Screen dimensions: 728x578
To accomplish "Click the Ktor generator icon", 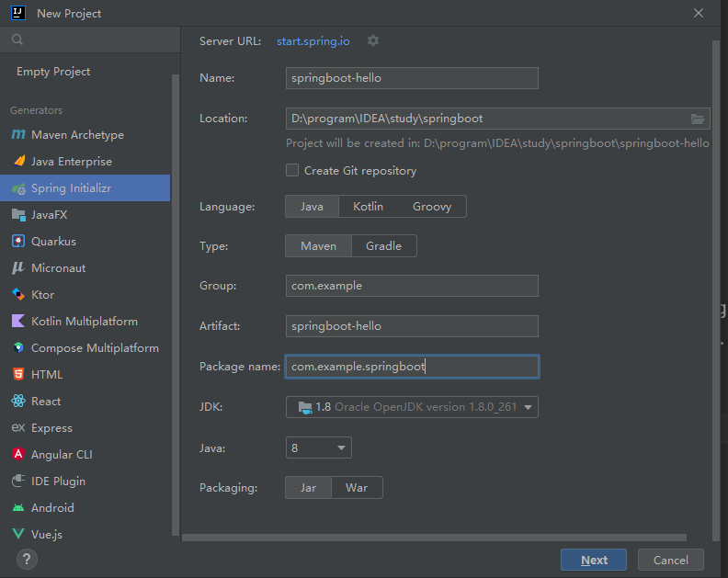I will coord(18,294).
